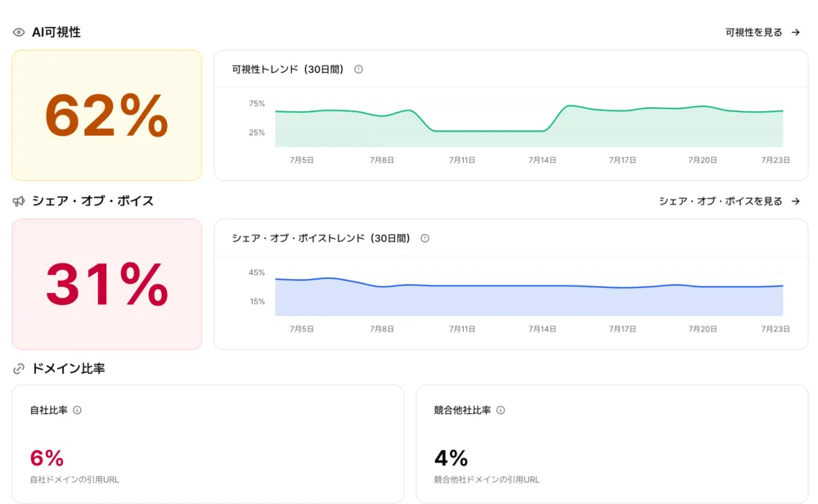Click the 25% axis label on visibility chart
Viewport: 818px width, 504px height.
point(257,133)
